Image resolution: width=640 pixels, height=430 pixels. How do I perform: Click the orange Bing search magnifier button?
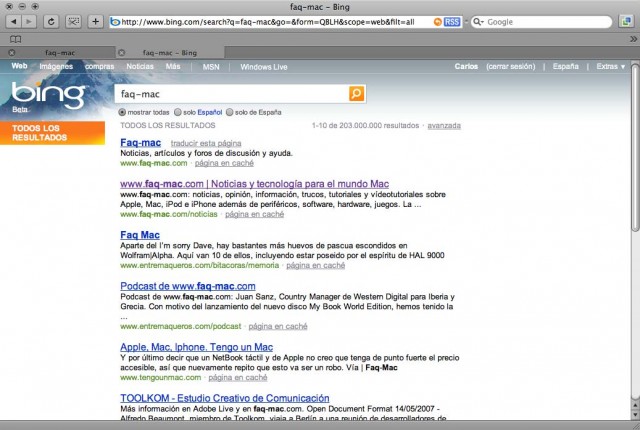(357, 94)
